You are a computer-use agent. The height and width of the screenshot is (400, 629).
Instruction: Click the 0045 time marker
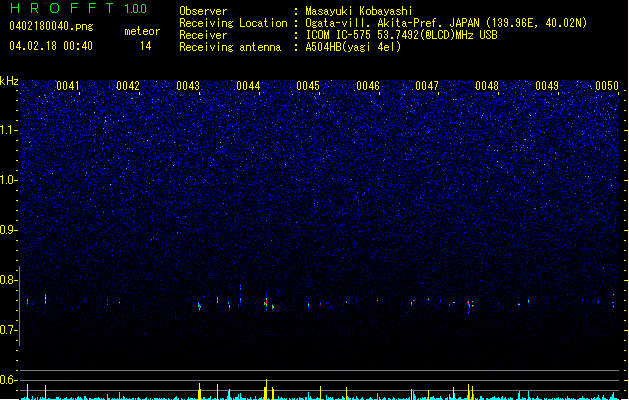click(x=308, y=86)
